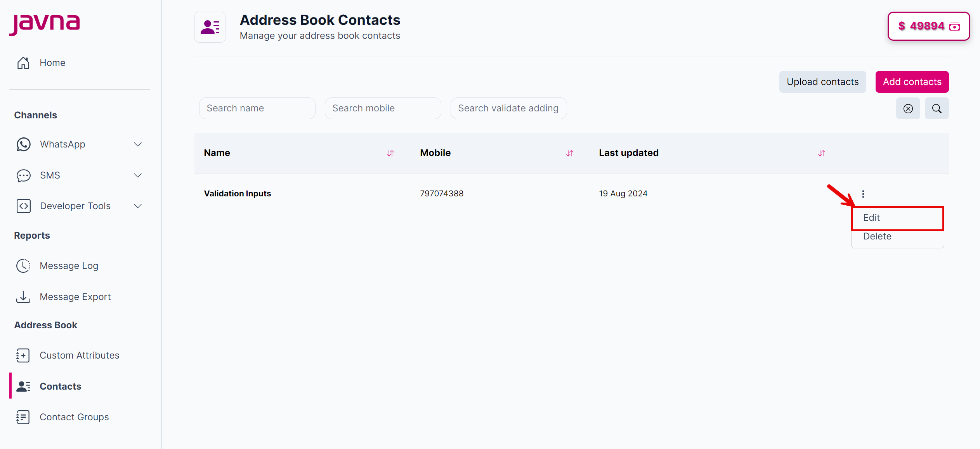
Task: Click the magnifier search icon button
Action: point(937,109)
